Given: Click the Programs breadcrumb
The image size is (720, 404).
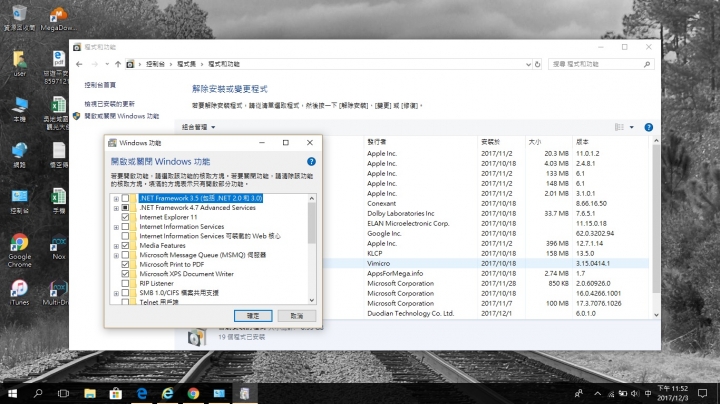Looking at the screenshot, I should pyautogui.click(x=186, y=64).
